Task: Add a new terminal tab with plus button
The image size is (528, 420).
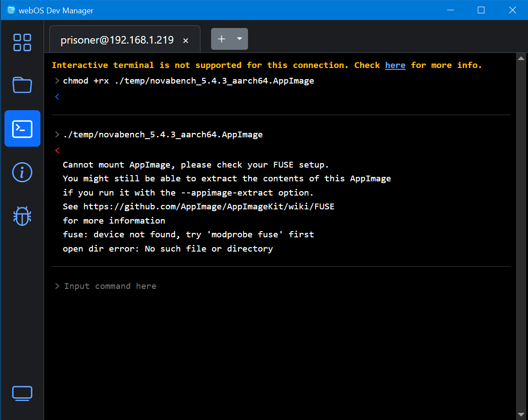Action: coord(221,39)
